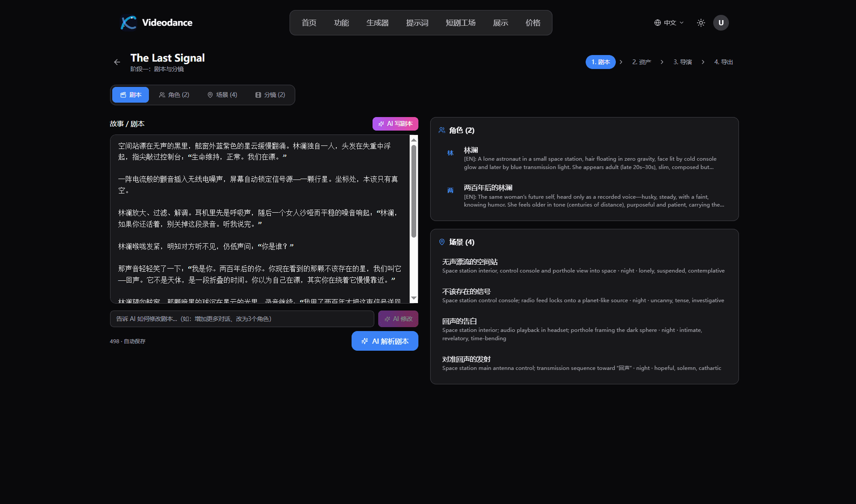Click the film icon on the 分镜 tab
Screen dimensions: 856x504
(x=258, y=95)
